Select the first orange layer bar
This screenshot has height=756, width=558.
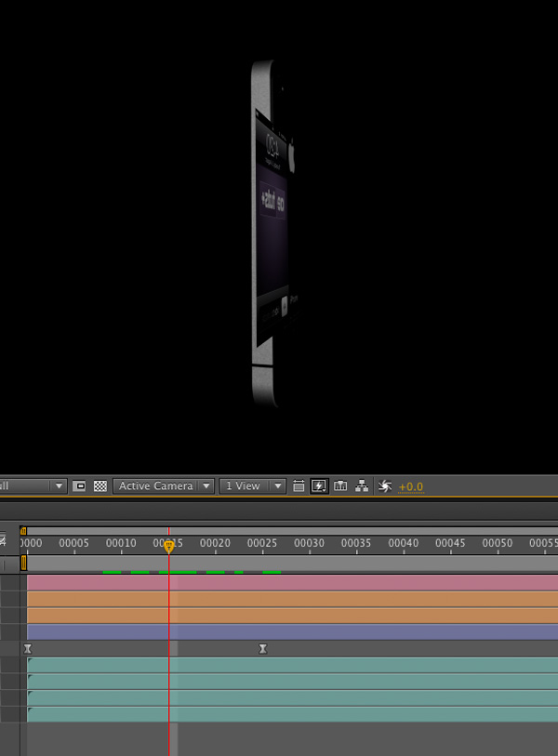(x=292, y=599)
